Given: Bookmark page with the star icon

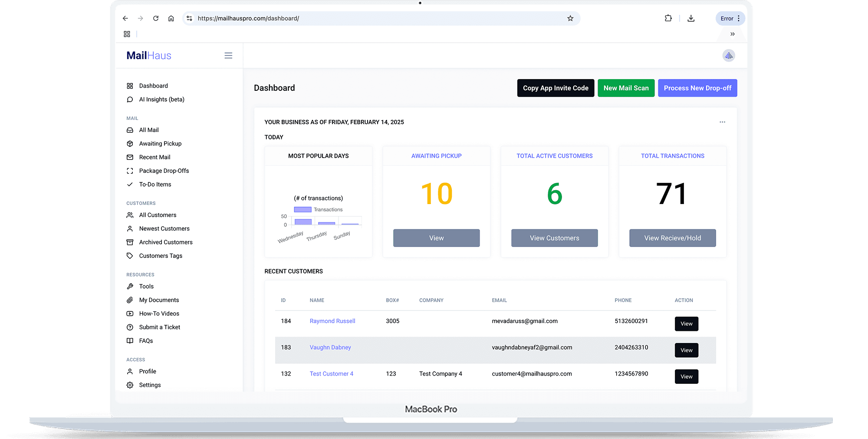Looking at the screenshot, I should pyautogui.click(x=570, y=18).
